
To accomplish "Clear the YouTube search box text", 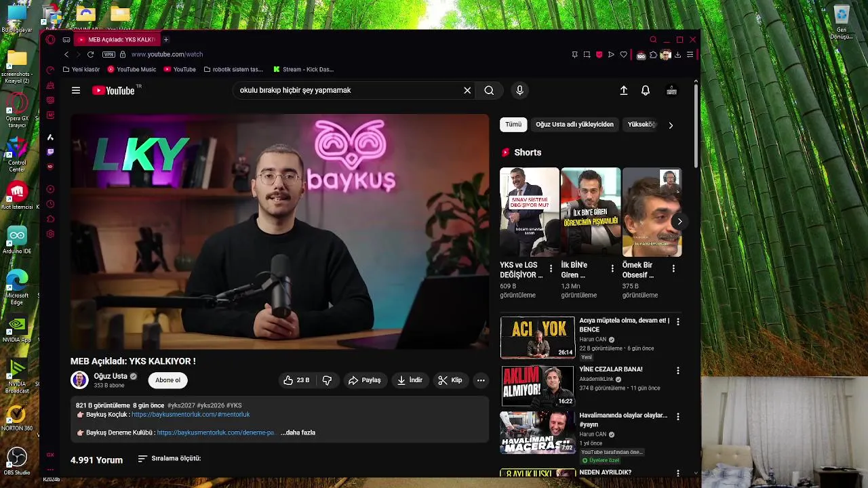I will pyautogui.click(x=467, y=90).
